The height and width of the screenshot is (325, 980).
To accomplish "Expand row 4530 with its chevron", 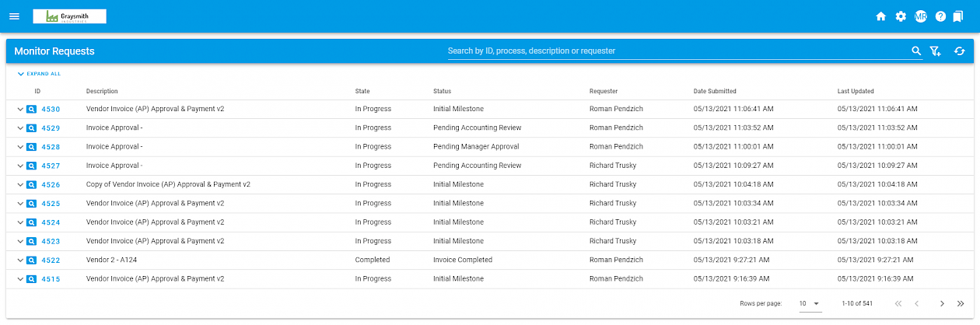I will 20,110.
